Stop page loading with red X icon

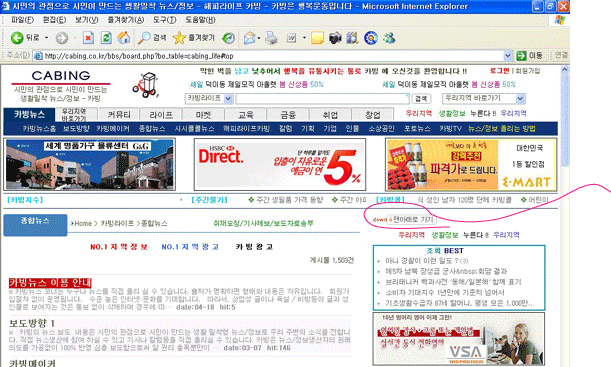(x=88, y=38)
